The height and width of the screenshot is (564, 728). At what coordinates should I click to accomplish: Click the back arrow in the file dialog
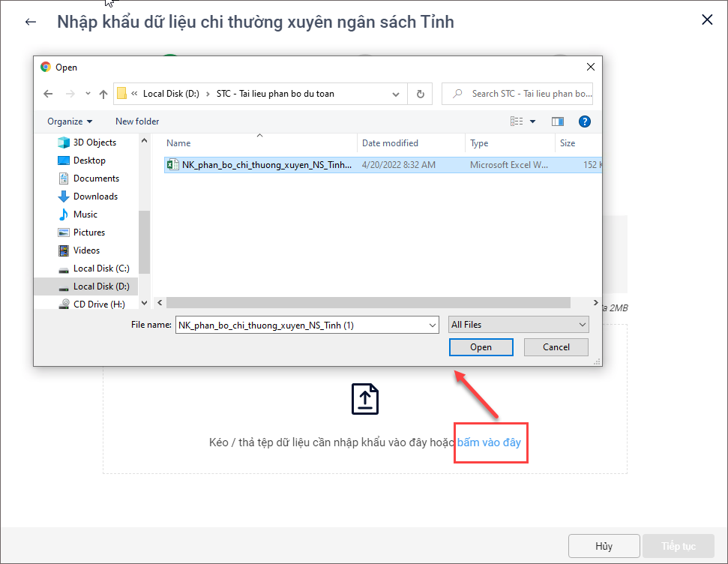coord(48,94)
